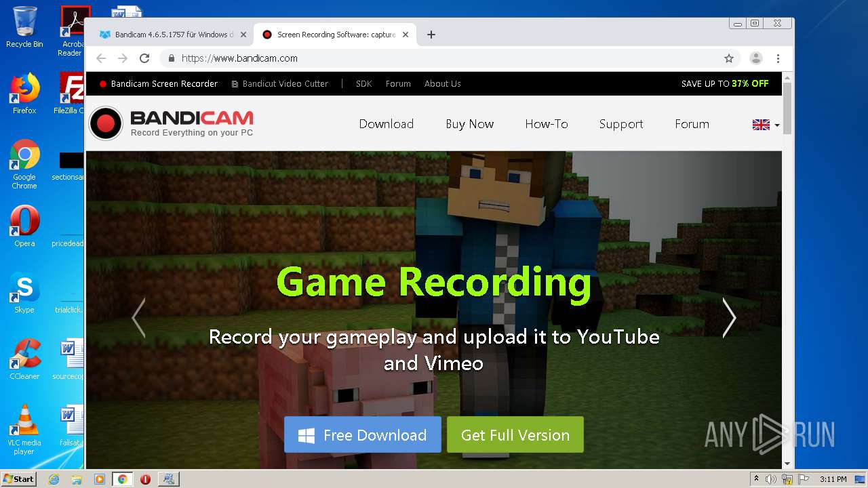Click volume icon in system tray

tap(771, 479)
